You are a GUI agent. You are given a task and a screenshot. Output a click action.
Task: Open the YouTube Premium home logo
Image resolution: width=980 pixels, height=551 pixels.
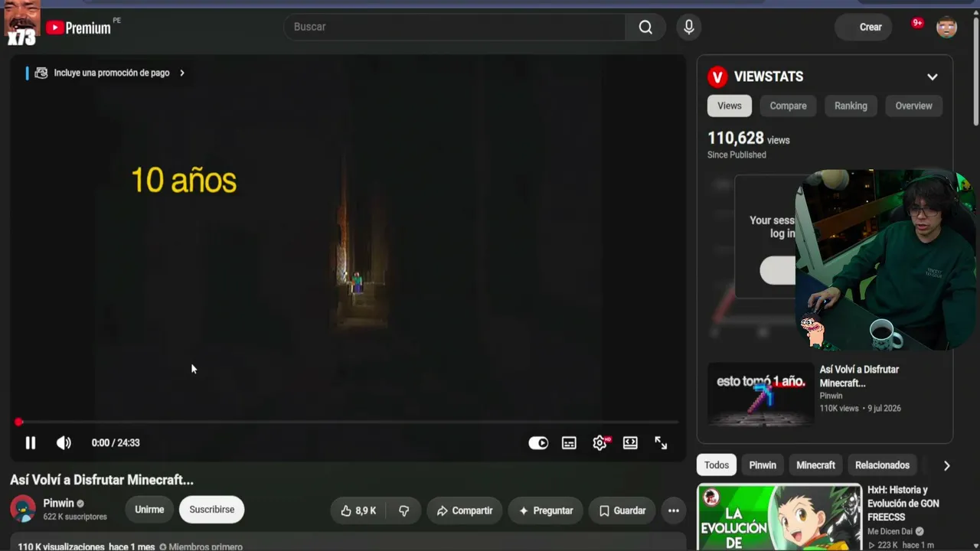[x=78, y=28]
